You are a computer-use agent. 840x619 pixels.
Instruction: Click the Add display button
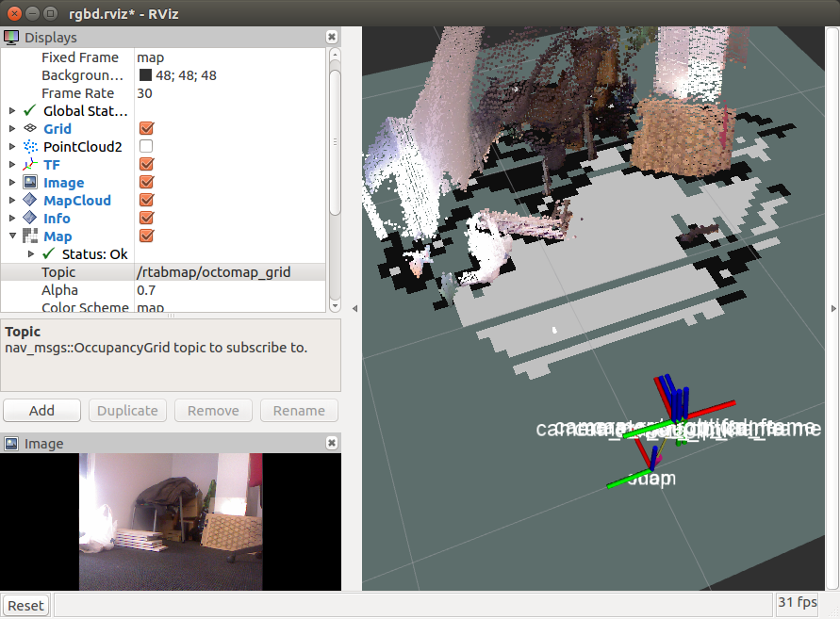point(41,411)
